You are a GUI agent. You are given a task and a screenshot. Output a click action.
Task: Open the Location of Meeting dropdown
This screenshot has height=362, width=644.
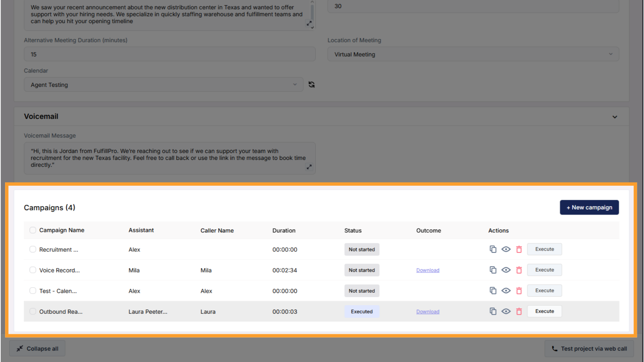(x=473, y=54)
